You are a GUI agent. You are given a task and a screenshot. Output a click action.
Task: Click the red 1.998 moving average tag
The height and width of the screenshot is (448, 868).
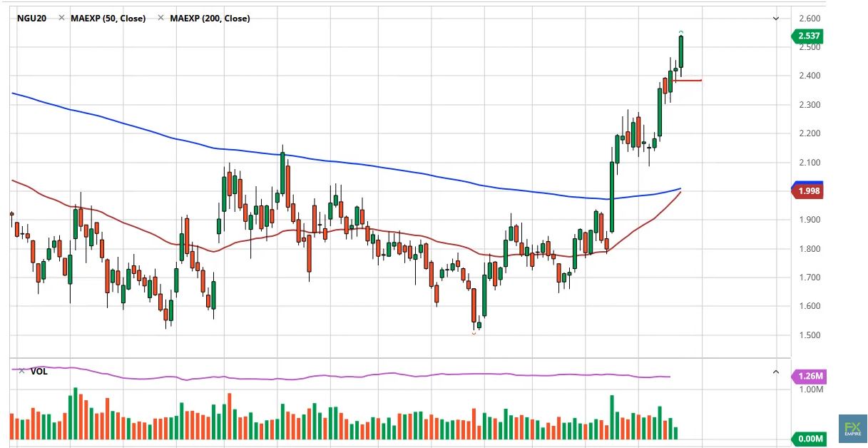coord(808,190)
